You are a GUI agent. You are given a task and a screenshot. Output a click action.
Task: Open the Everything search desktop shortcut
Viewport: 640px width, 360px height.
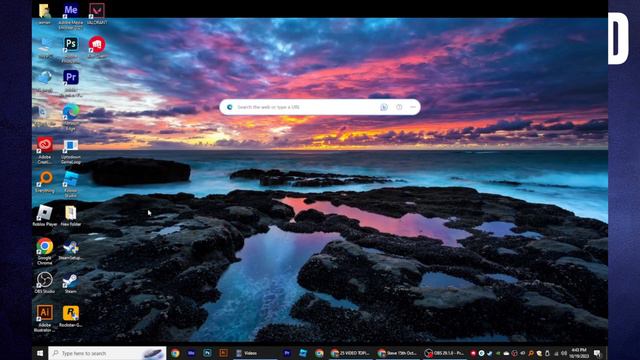pos(44,182)
